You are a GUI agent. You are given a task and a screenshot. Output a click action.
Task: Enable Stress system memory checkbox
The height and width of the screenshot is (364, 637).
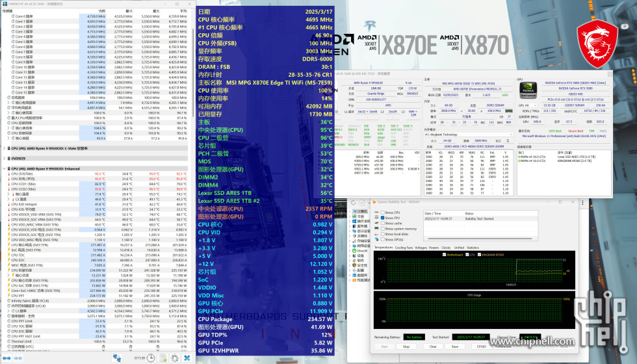383,229
